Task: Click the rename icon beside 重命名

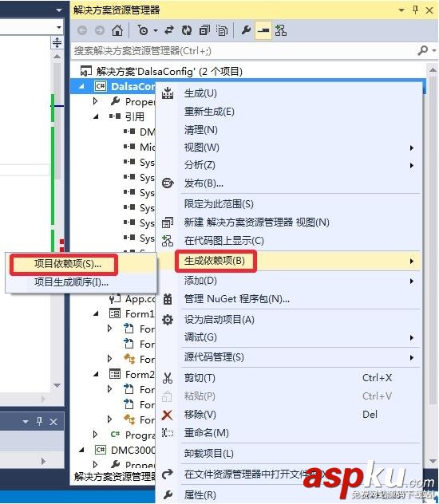Action: pos(168,433)
